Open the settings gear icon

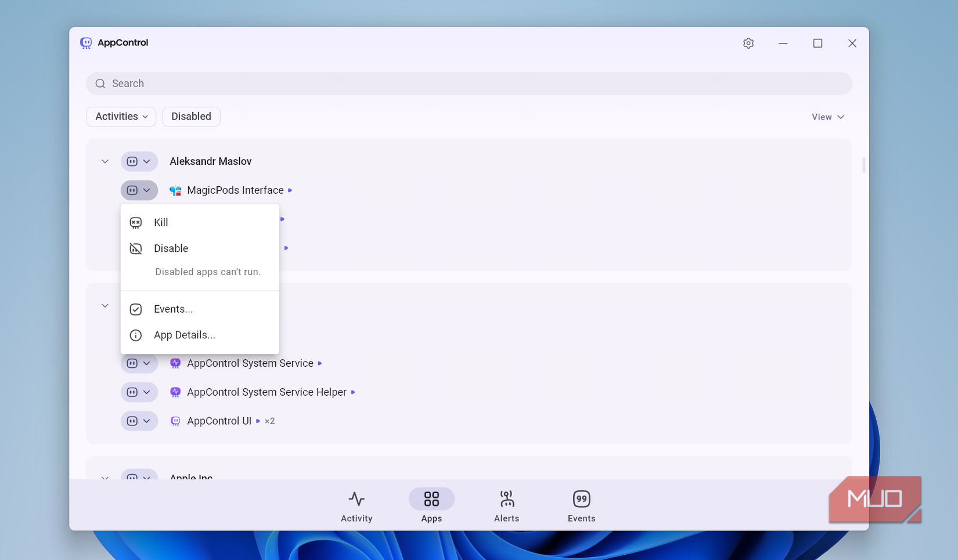748,43
